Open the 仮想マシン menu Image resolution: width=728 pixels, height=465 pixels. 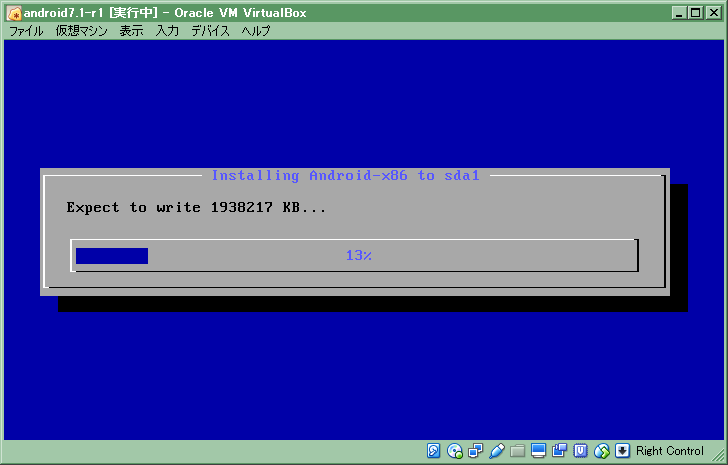click(x=81, y=31)
